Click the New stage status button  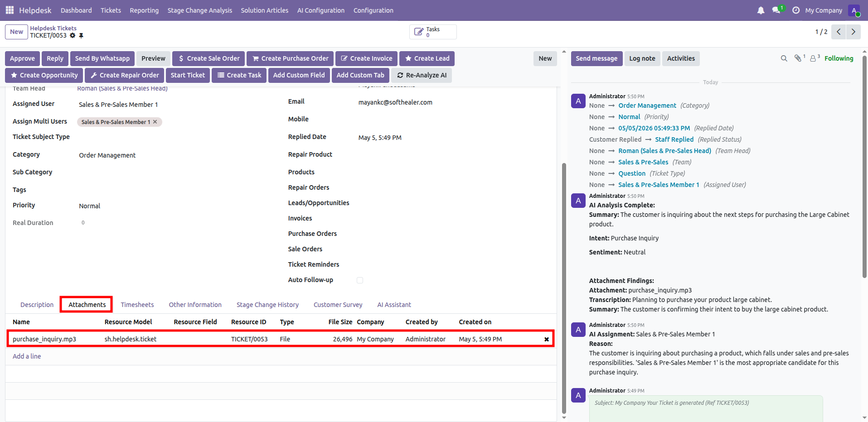[x=545, y=58]
